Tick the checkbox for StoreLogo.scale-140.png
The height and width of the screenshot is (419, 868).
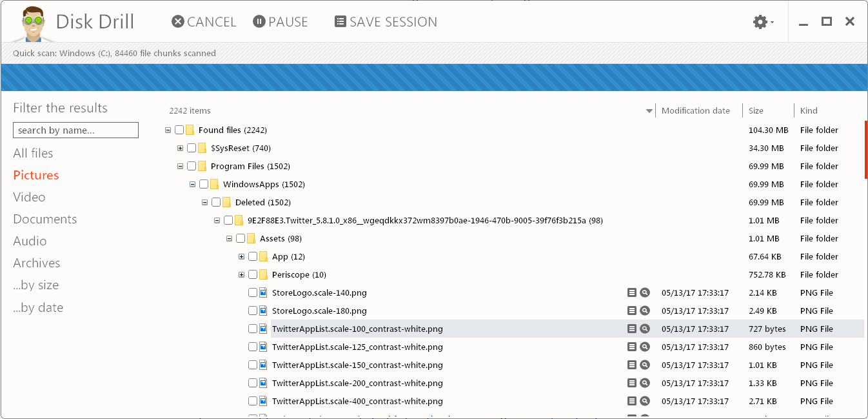(253, 293)
